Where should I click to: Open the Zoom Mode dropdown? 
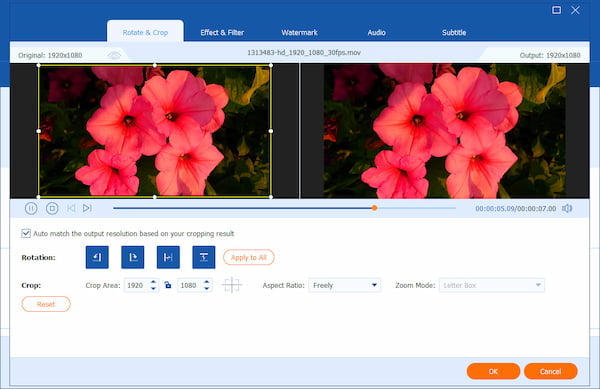tap(492, 285)
